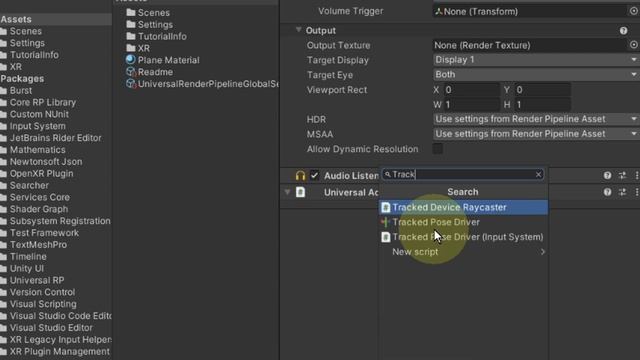Collapse the Output section
Viewport: 640px width, 360px height.
pyautogui.click(x=298, y=30)
